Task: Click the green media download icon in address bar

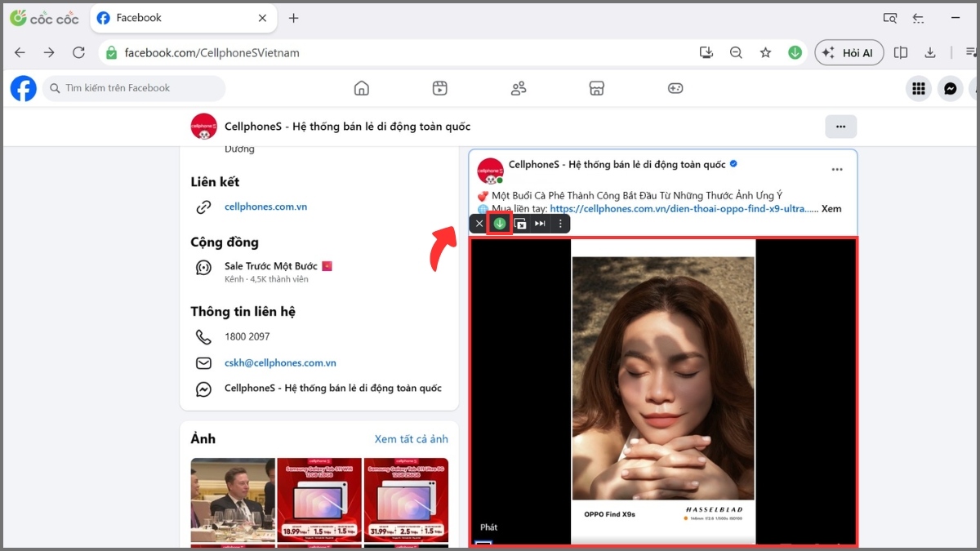Action: click(x=795, y=53)
